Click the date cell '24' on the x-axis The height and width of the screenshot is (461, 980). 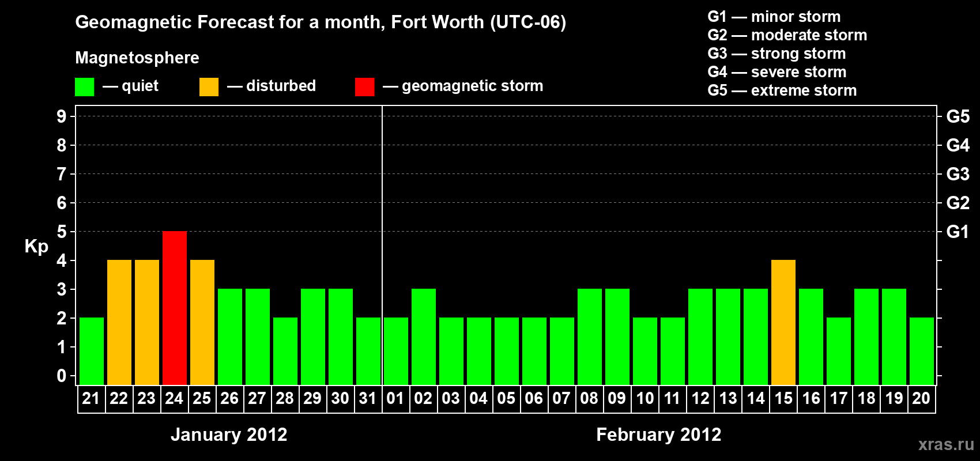pos(175,399)
